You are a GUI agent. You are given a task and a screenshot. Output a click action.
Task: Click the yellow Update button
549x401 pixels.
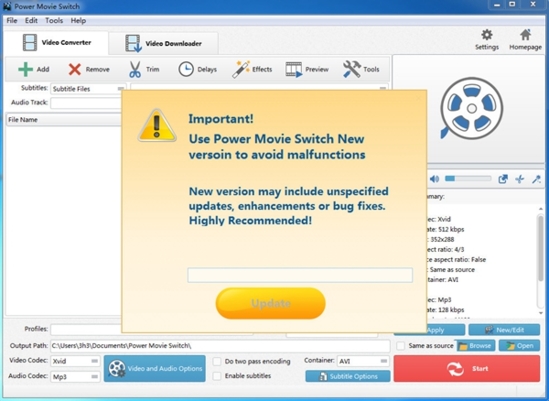[x=271, y=303]
